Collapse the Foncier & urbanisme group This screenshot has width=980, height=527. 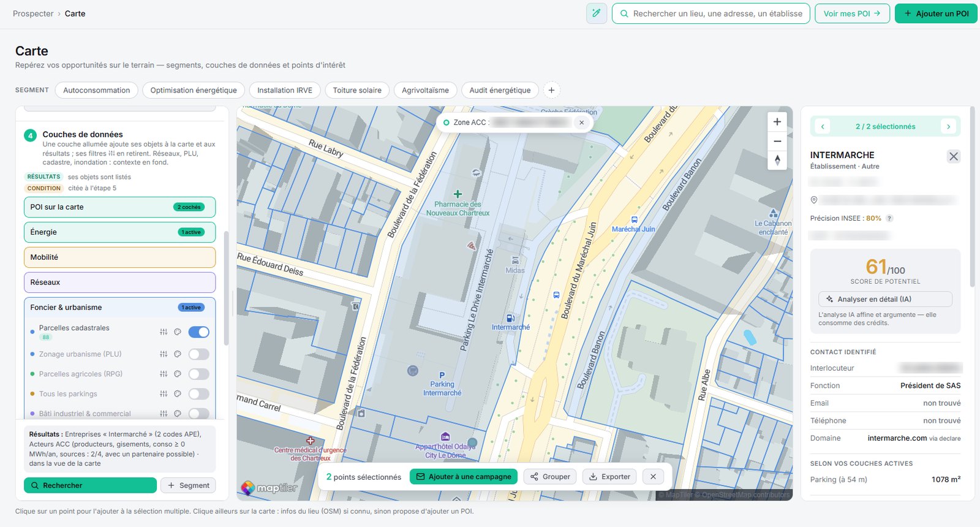pos(120,308)
